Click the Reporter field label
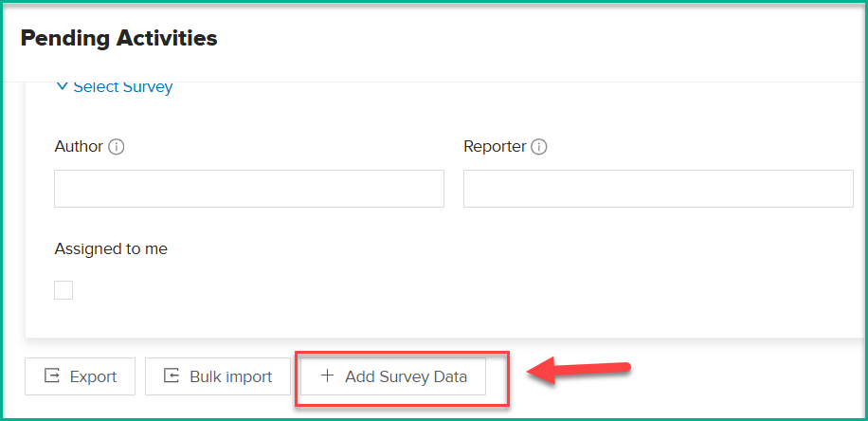The height and width of the screenshot is (421, 868). tap(495, 147)
